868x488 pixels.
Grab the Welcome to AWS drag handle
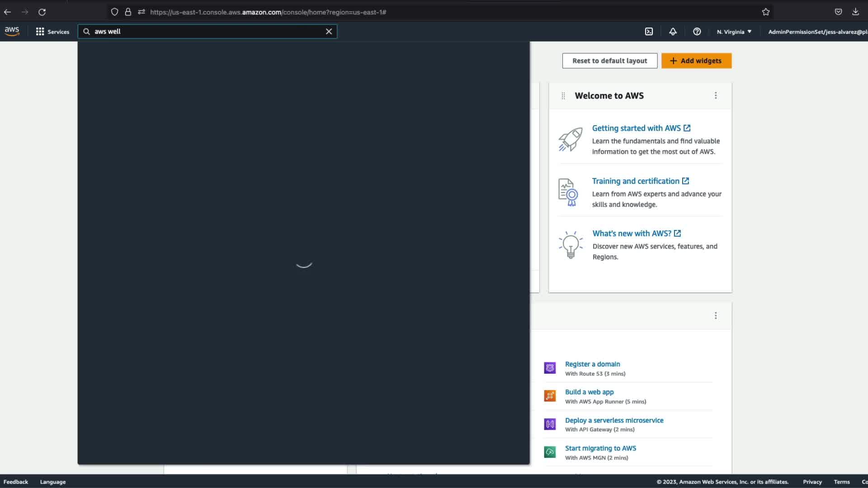coord(563,96)
